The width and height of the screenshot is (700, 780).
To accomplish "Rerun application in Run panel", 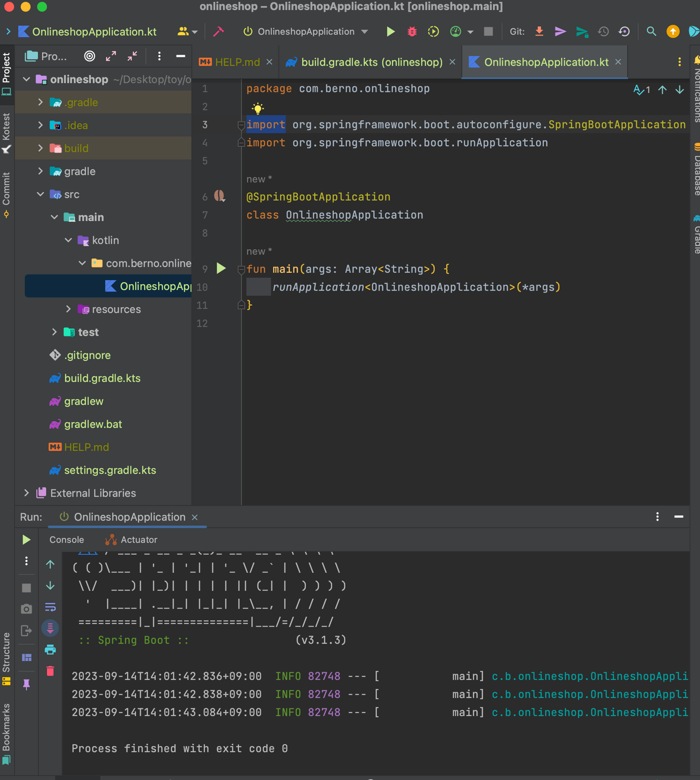I will click(26, 540).
